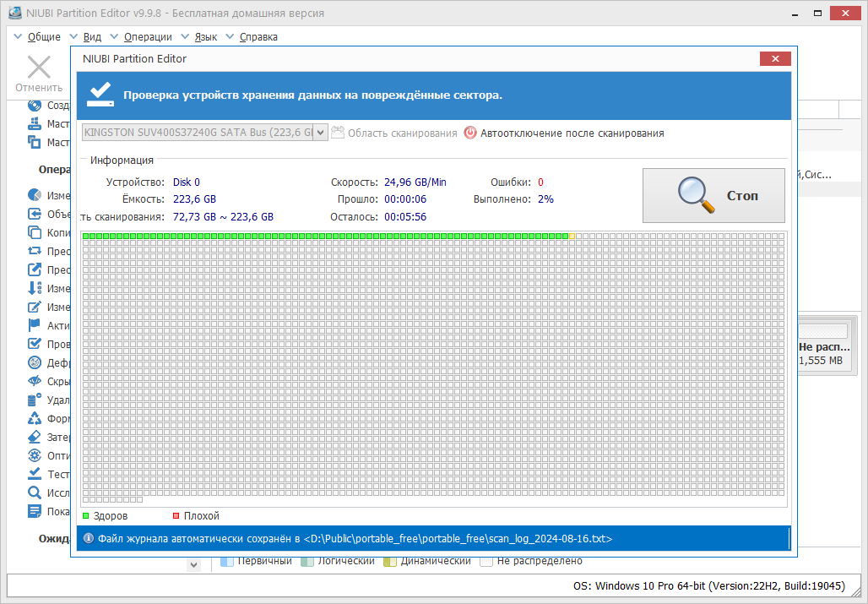Click the yellow currently scanning block
This screenshot has height=604, width=868.
(x=572, y=237)
